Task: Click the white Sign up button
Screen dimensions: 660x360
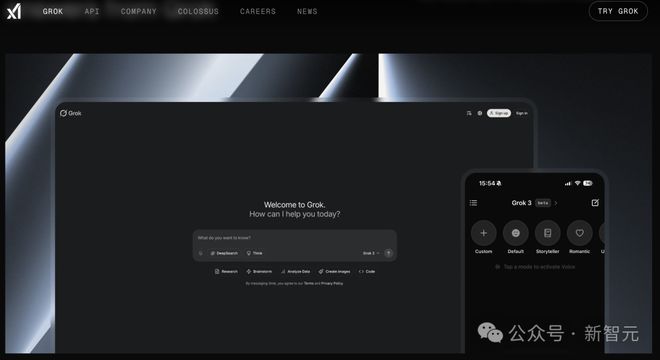Action: [x=499, y=113]
